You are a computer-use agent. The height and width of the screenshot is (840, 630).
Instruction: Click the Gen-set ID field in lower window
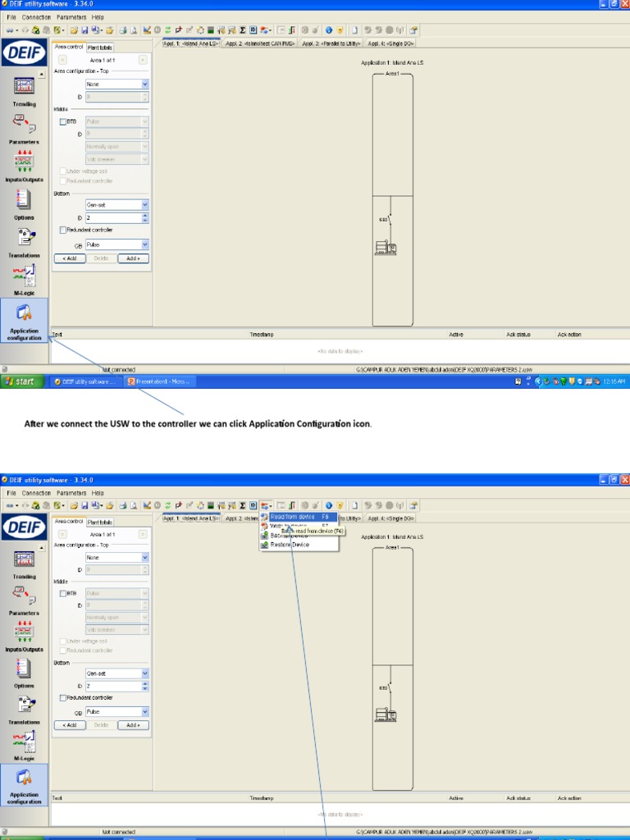tap(113, 687)
